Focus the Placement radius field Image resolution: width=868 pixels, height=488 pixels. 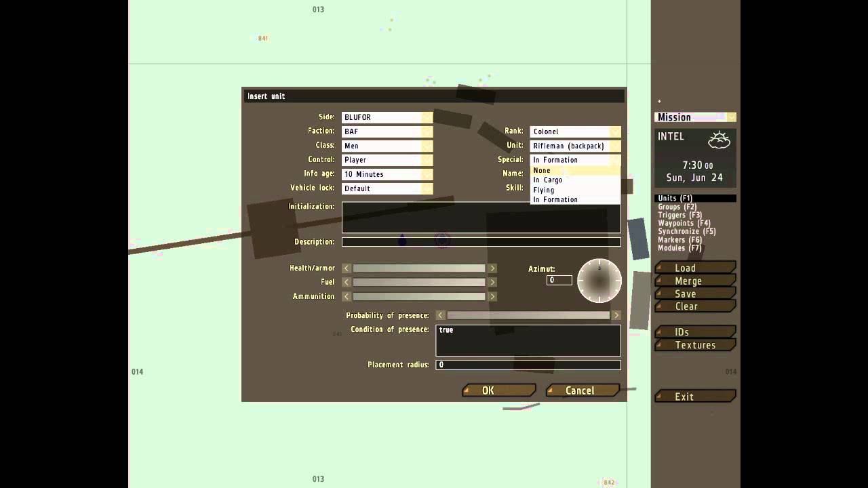point(528,365)
